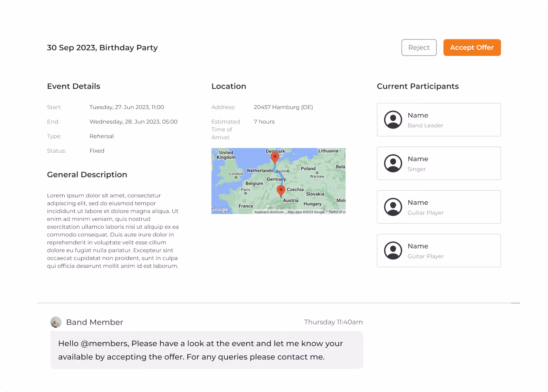
Task: Open the map's Keyboard shortcuts link
Action: pyautogui.click(x=269, y=212)
